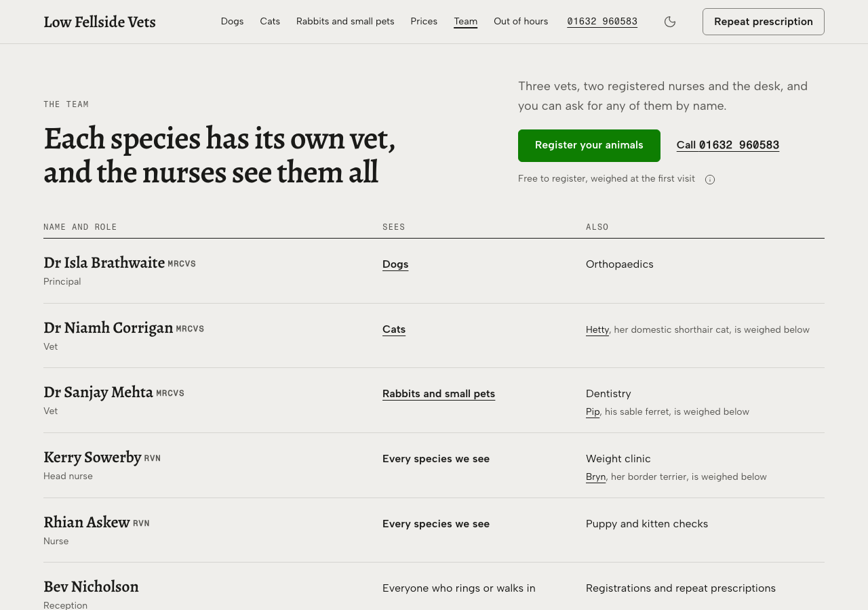Select the 'Head nurse' role label

[68, 476]
